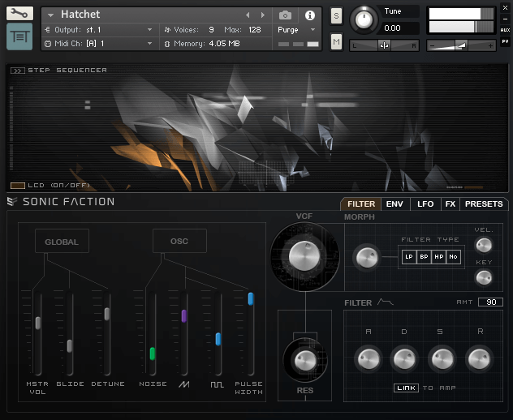This screenshot has height=420, width=513.
Task: Toggle Link to Amp button
Action: tap(406, 388)
